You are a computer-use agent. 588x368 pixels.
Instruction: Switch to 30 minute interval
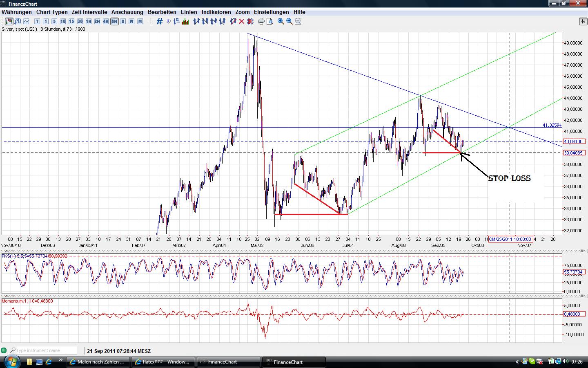pos(80,21)
